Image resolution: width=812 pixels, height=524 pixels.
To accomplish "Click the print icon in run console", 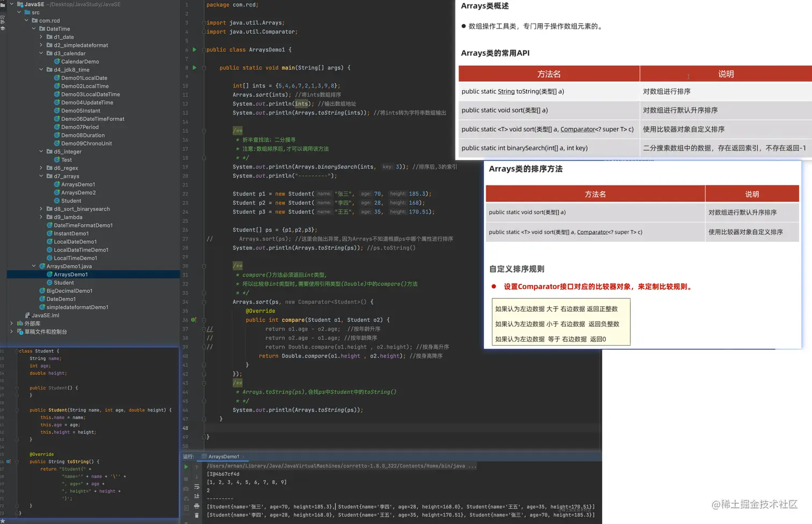I will [197, 506].
